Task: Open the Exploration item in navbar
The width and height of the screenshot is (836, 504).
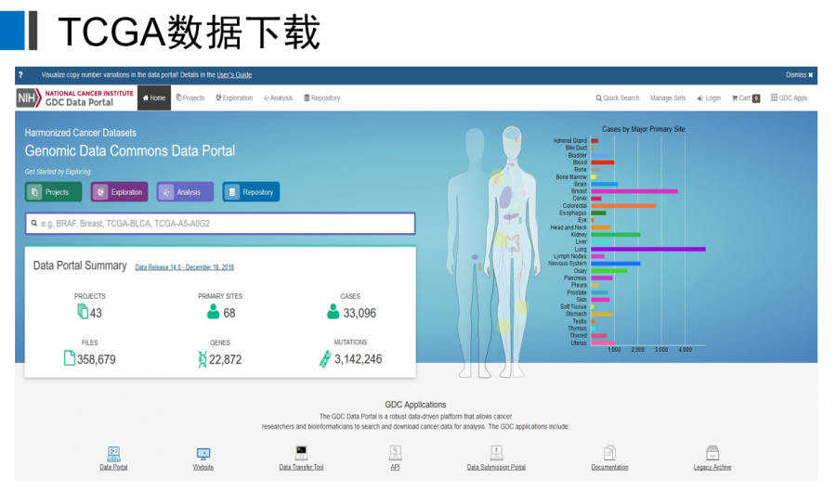Action: tap(234, 98)
